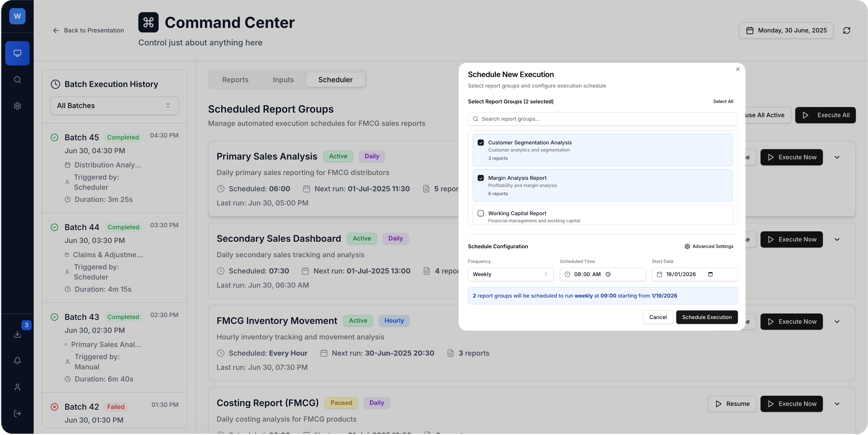868x435 pixels.
Task: Click the W workspace logo in the sidebar
Action: [x=17, y=16]
